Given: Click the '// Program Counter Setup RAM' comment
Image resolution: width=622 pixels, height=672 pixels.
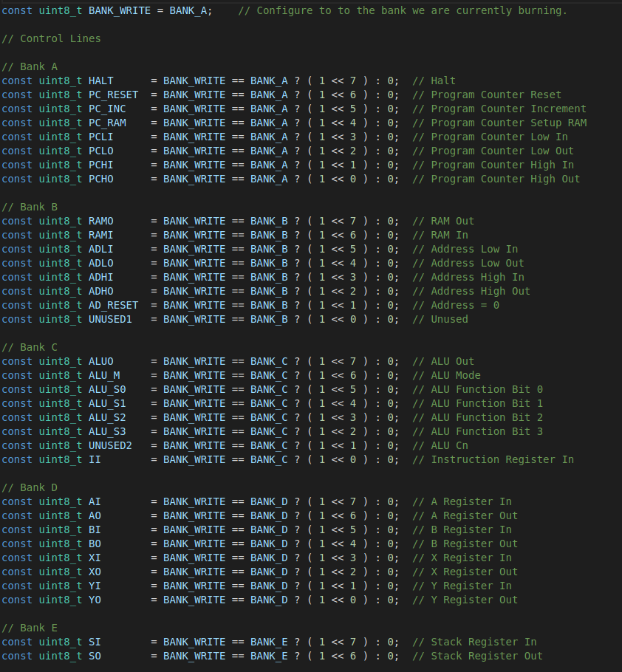Looking at the screenshot, I should click(499, 123).
